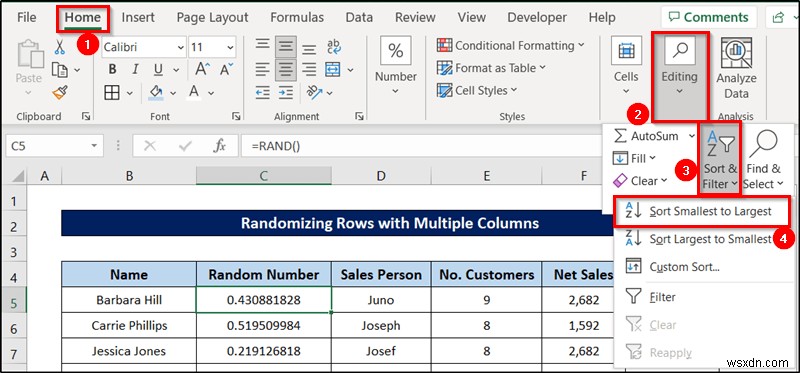Click the formula bar enter checkmark
Screen dimensions: 800x373
tap(186, 146)
